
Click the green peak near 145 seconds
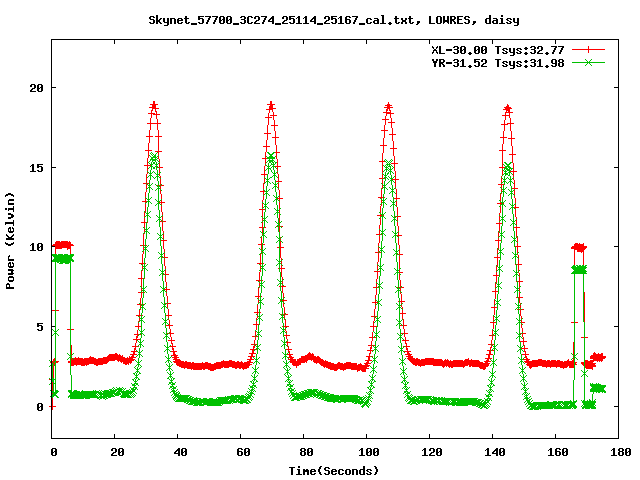pyautogui.click(x=507, y=166)
